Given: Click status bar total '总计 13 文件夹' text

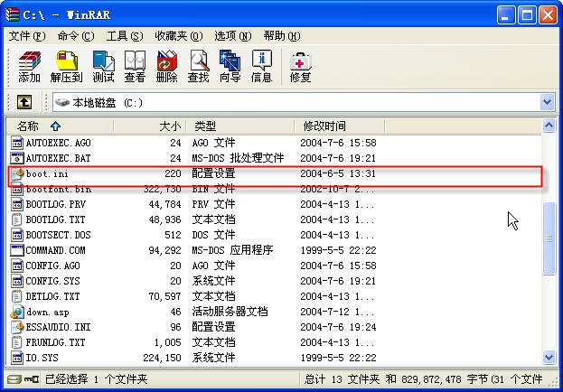Looking at the screenshot, I should [x=342, y=379].
